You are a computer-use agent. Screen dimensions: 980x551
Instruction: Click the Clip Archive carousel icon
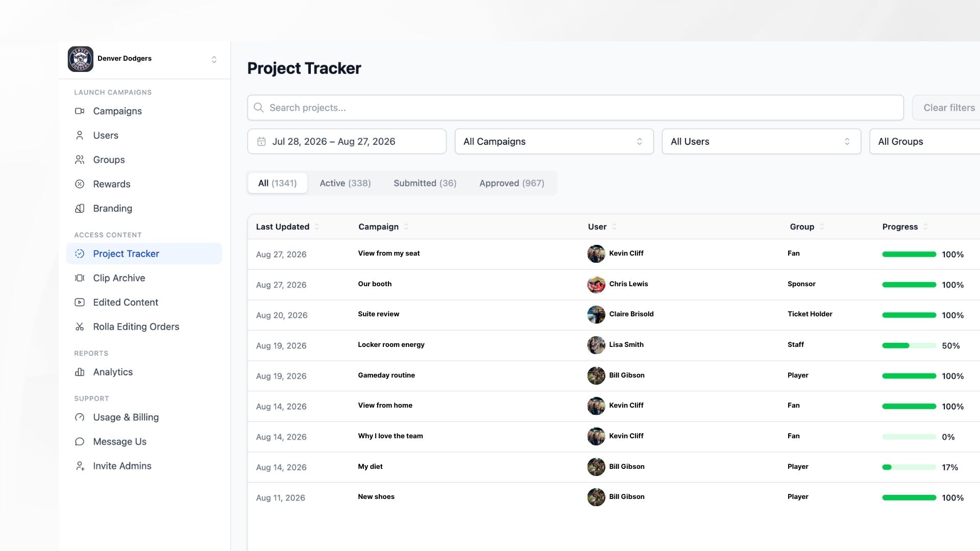click(x=80, y=278)
